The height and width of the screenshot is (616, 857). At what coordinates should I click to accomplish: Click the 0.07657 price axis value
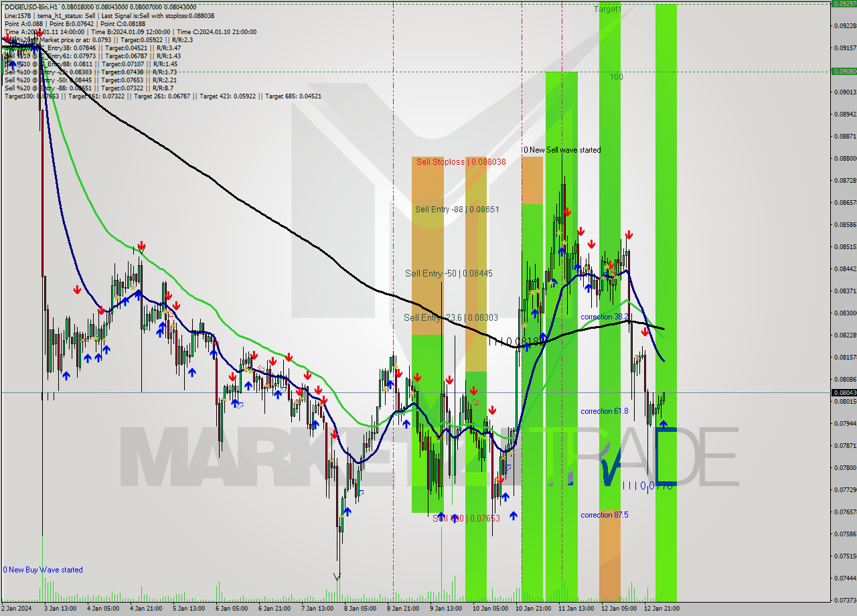click(845, 512)
